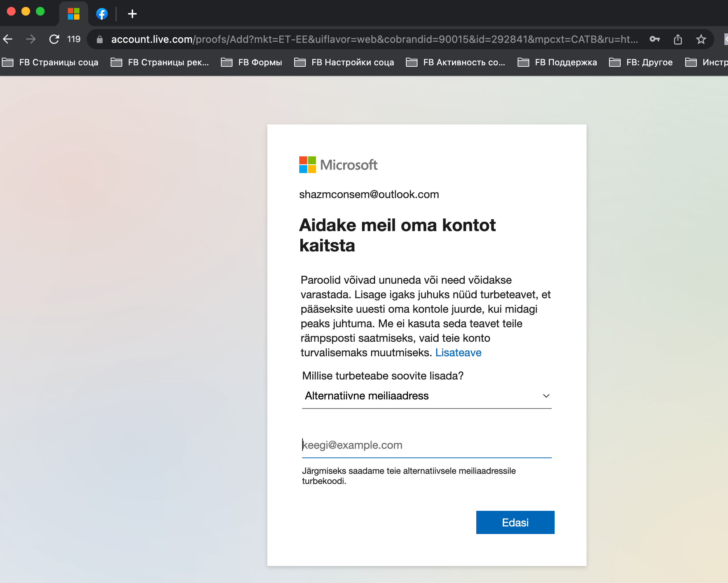
Task: Open new tab with plus icon
Action: click(132, 14)
